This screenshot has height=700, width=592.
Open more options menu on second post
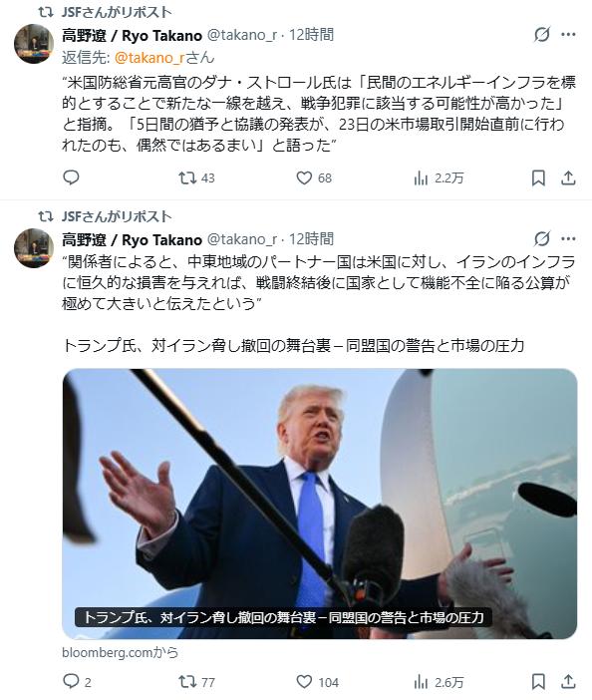pyautogui.click(x=568, y=239)
